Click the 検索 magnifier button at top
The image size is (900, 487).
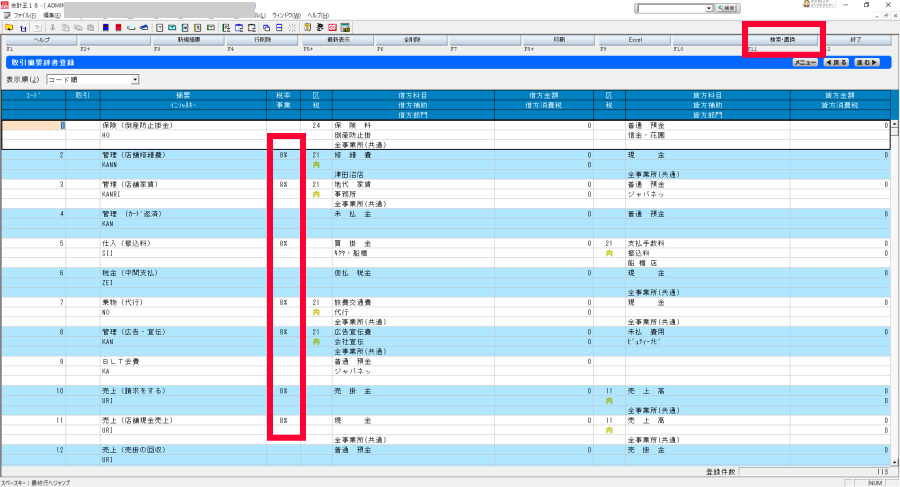756,7
